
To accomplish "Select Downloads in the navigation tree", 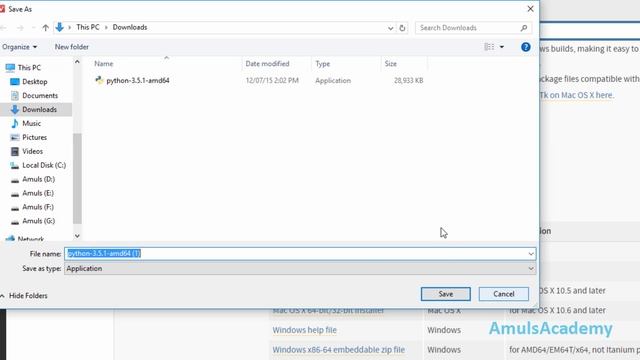I will click(x=40, y=109).
